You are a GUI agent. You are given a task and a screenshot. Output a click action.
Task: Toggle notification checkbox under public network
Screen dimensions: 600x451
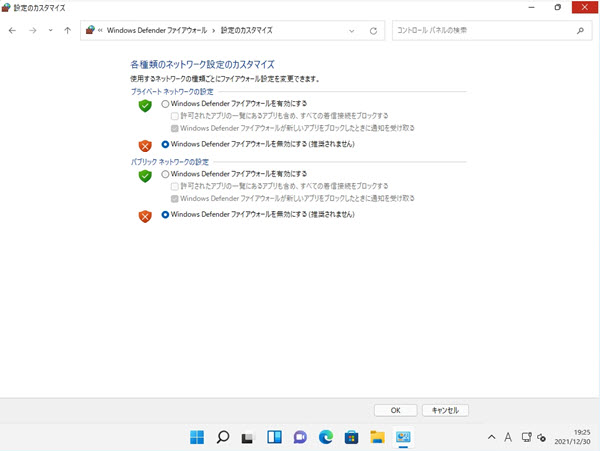(175, 199)
